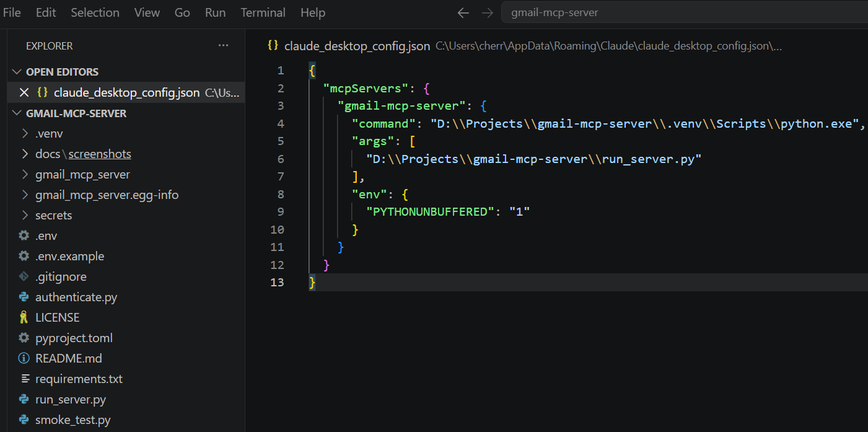Click the gmail-mcp-server search box
Screen dimensions: 868x432
(684, 12)
